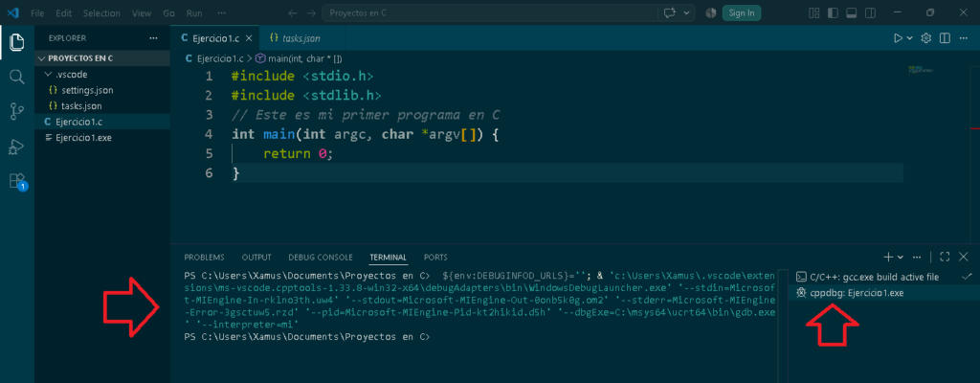Open the Selection menu

pyautogui.click(x=101, y=12)
